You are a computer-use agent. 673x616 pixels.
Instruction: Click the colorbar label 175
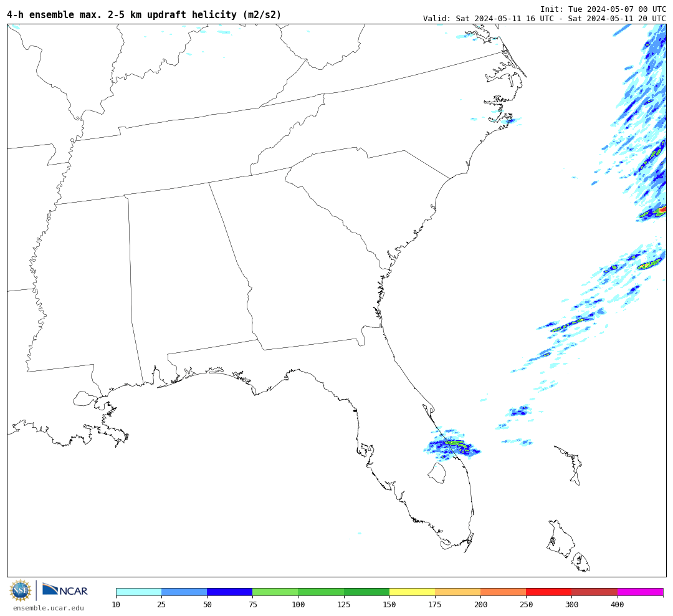435,604
